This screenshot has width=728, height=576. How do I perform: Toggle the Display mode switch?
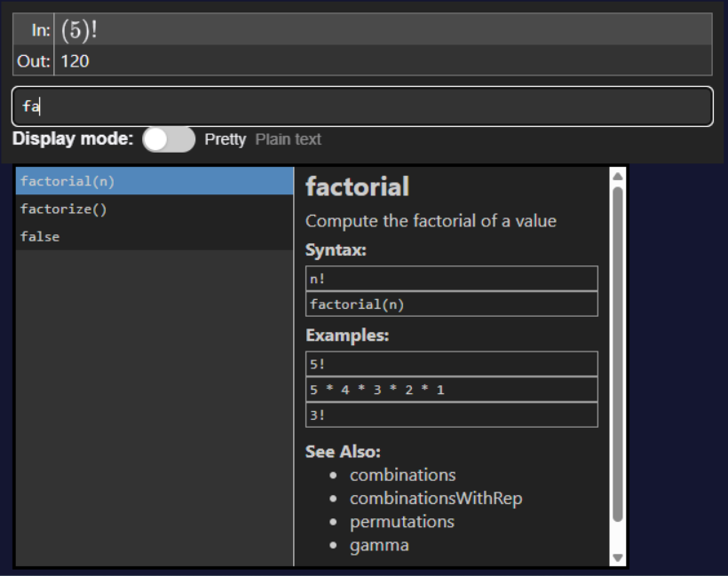pos(169,139)
